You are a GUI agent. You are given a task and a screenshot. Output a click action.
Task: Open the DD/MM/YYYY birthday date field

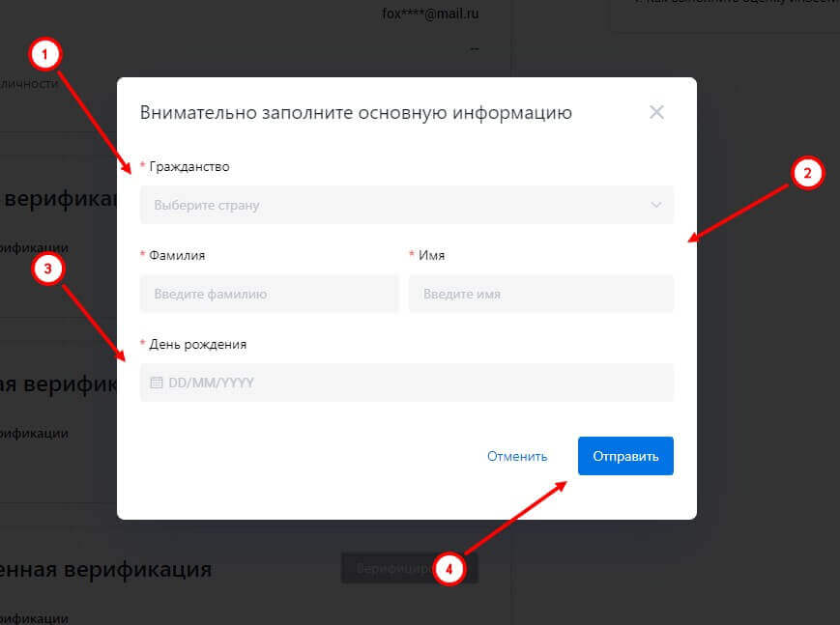tap(407, 383)
